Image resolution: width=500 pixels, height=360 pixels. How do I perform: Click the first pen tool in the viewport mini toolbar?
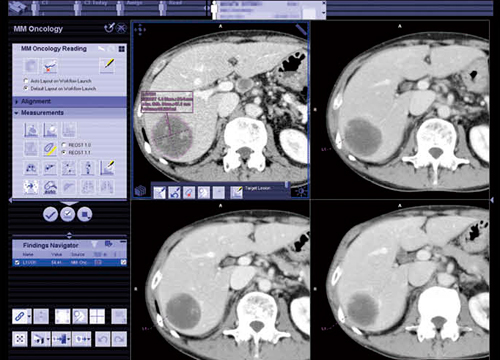coord(160,193)
